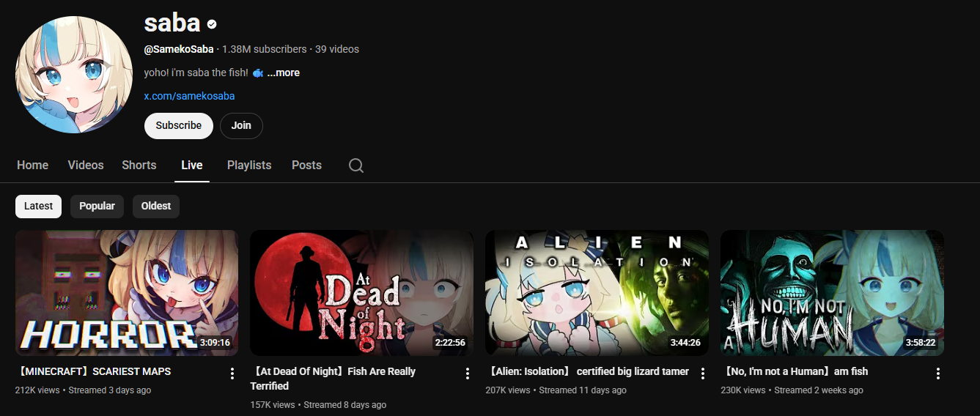Open Alien: Isolation certified big lizard tamer title
Viewport: 980px width, 416px height.
click(x=588, y=371)
